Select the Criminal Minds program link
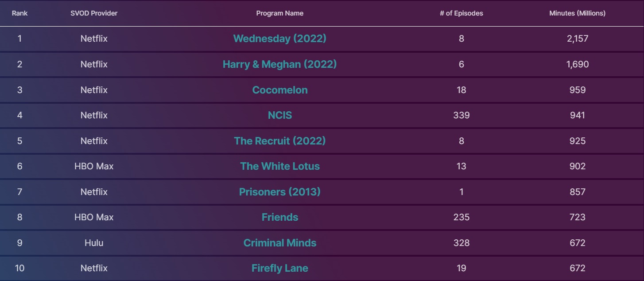644x281 pixels. click(x=279, y=243)
